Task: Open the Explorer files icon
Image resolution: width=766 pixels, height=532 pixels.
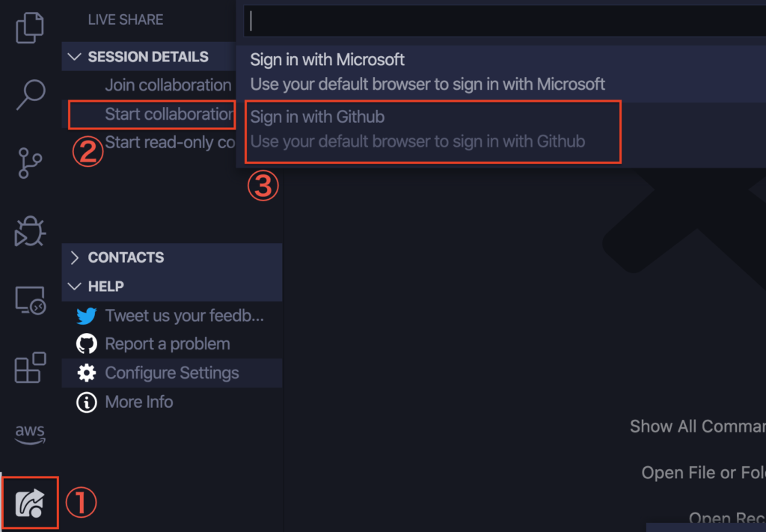Action: click(31, 27)
